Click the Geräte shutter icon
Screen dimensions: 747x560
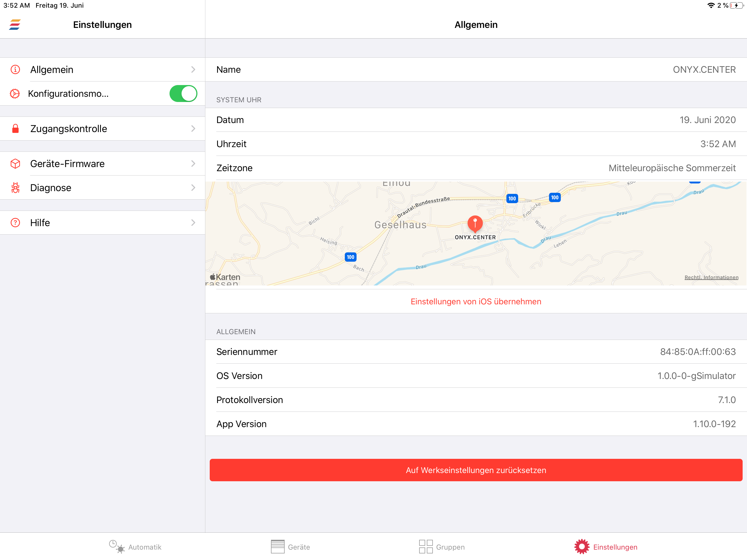278,547
